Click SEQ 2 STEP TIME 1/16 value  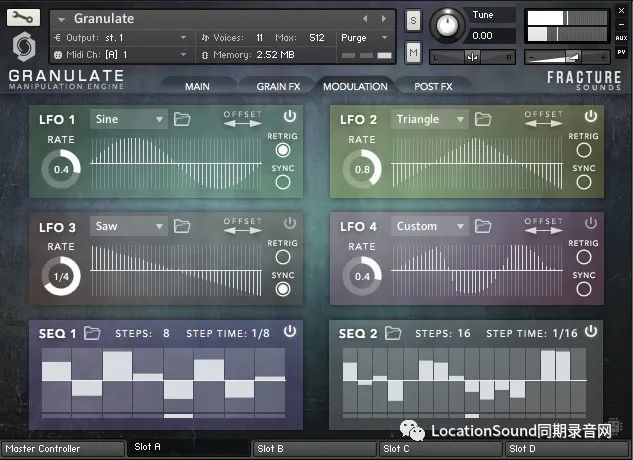[x=565, y=334]
